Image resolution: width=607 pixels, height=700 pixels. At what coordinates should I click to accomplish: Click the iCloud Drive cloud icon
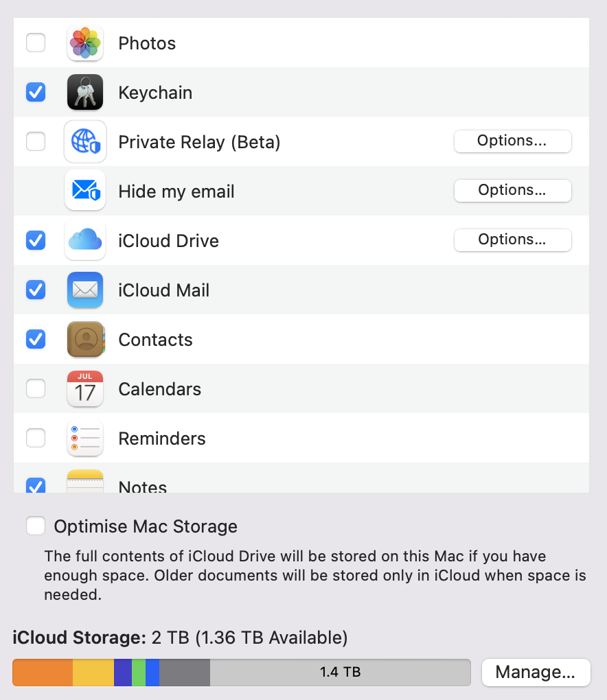(x=85, y=240)
